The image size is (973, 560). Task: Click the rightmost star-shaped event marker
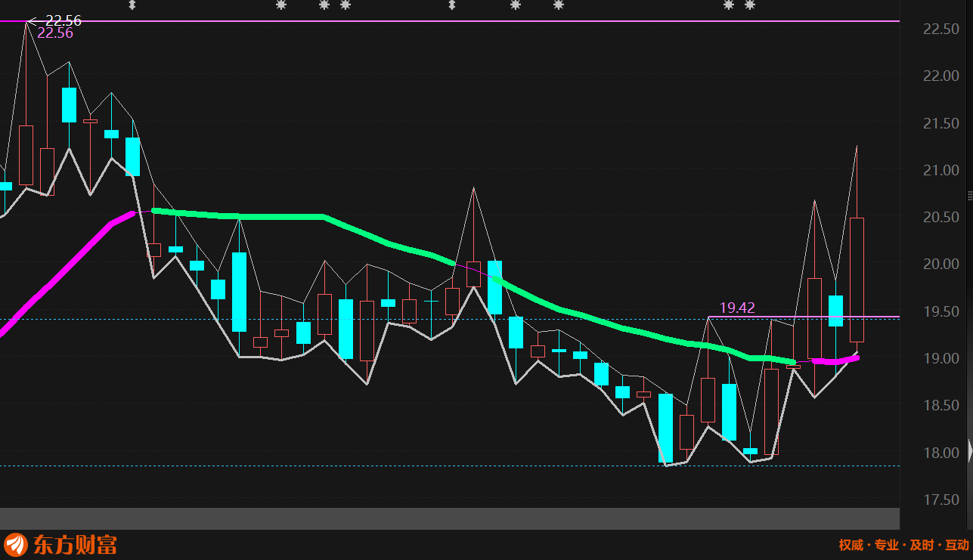(750, 5)
